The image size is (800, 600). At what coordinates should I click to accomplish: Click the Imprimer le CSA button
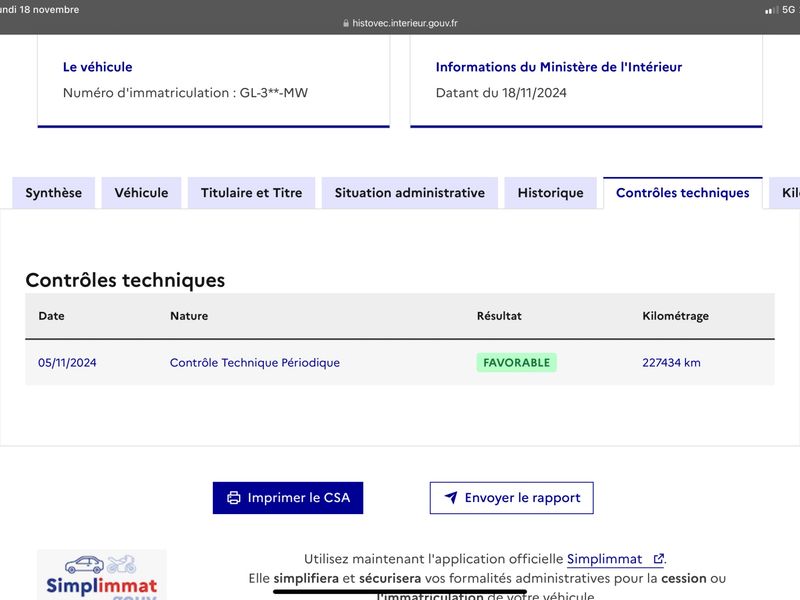tap(288, 497)
